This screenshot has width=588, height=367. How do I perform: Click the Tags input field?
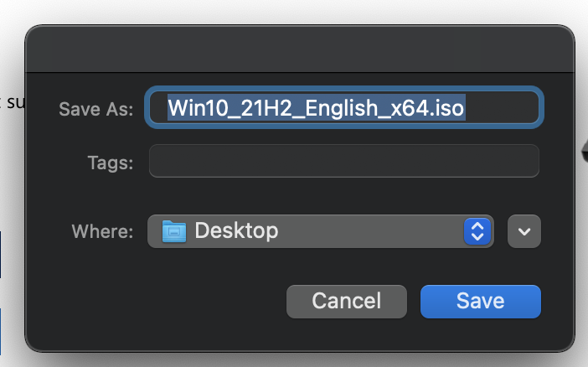coord(344,161)
